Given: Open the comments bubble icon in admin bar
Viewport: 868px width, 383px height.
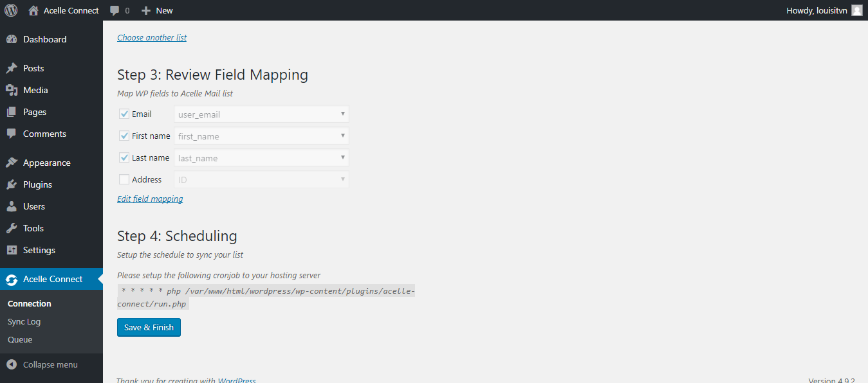Looking at the screenshot, I should point(115,11).
